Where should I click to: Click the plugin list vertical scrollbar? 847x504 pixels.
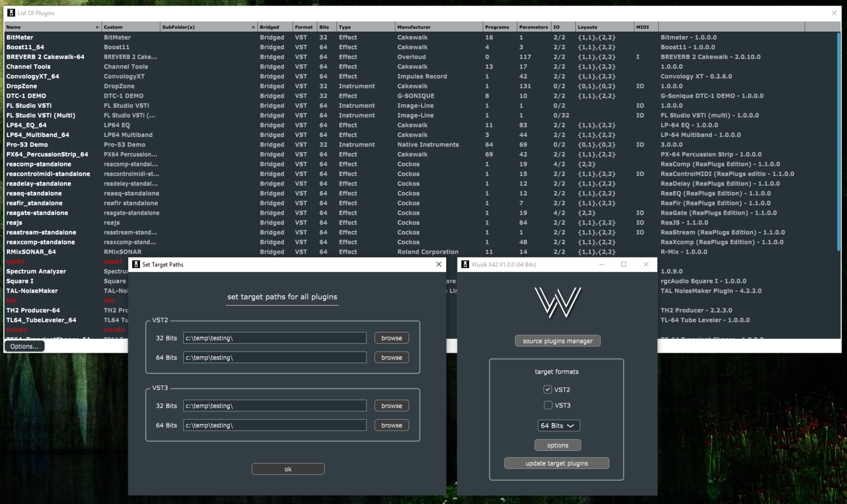pos(839,141)
